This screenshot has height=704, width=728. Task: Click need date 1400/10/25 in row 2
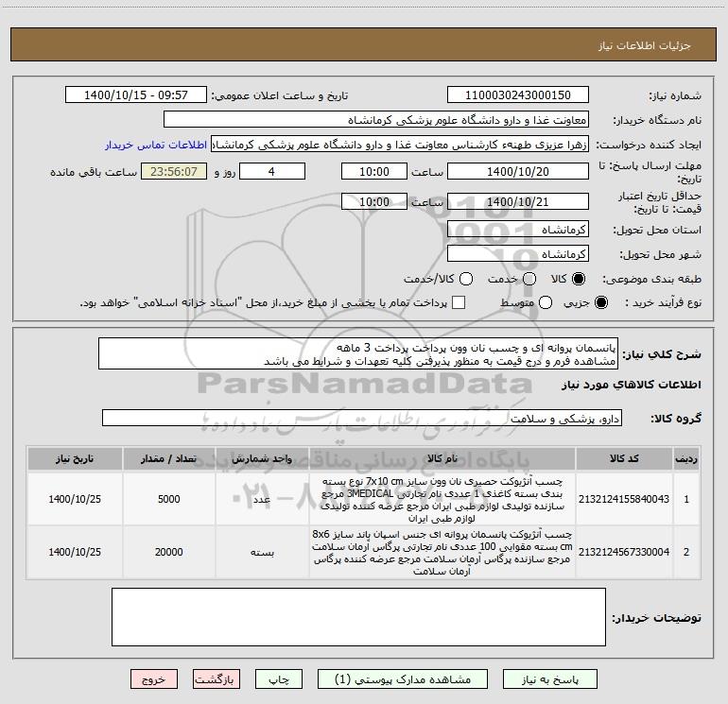pyautogui.click(x=75, y=552)
